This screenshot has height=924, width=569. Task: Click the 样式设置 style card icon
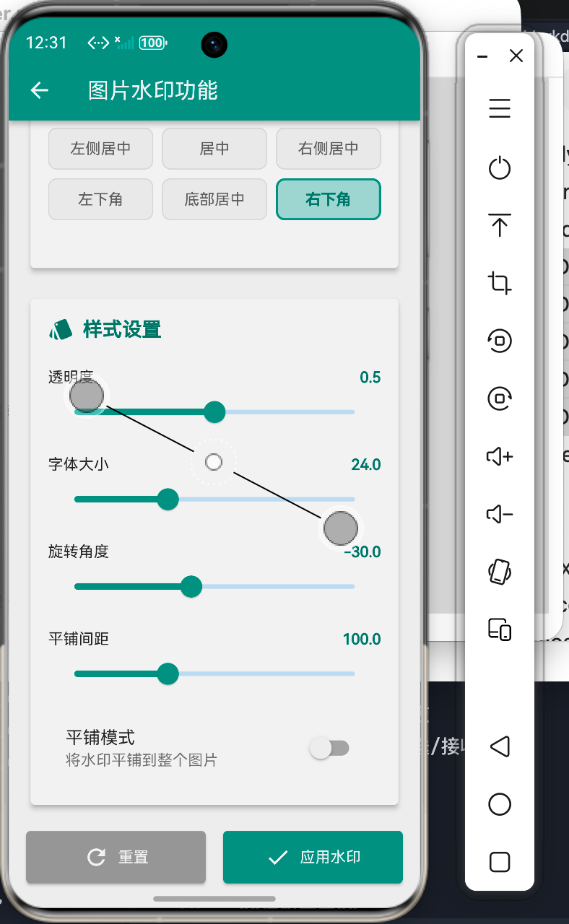point(61,330)
